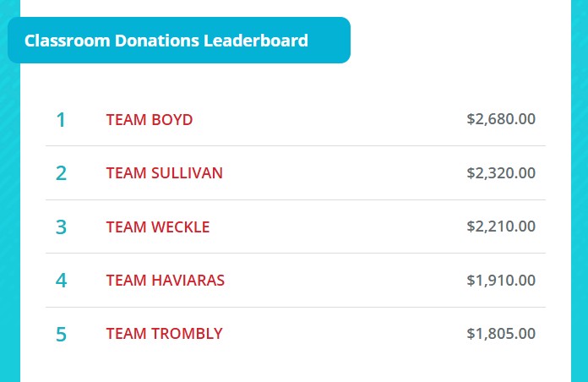Select the rank number 3
Image resolution: width=588 pixels, height=382 pixels.
tap(61, 226)
